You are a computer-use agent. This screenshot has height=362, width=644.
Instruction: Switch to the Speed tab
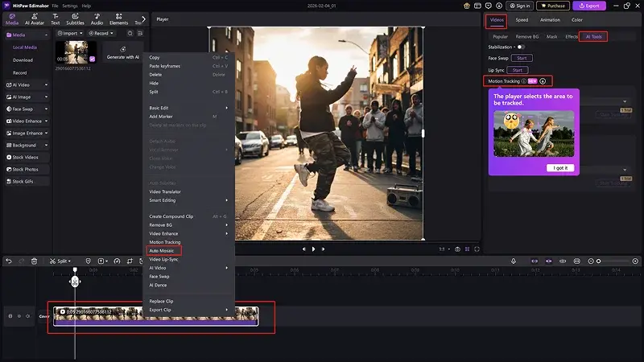522,19
